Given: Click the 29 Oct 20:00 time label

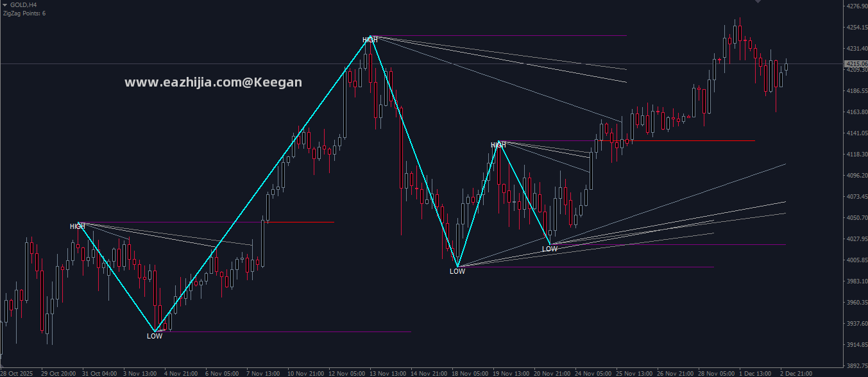Looking at the screenshot, I should (58, 373).
